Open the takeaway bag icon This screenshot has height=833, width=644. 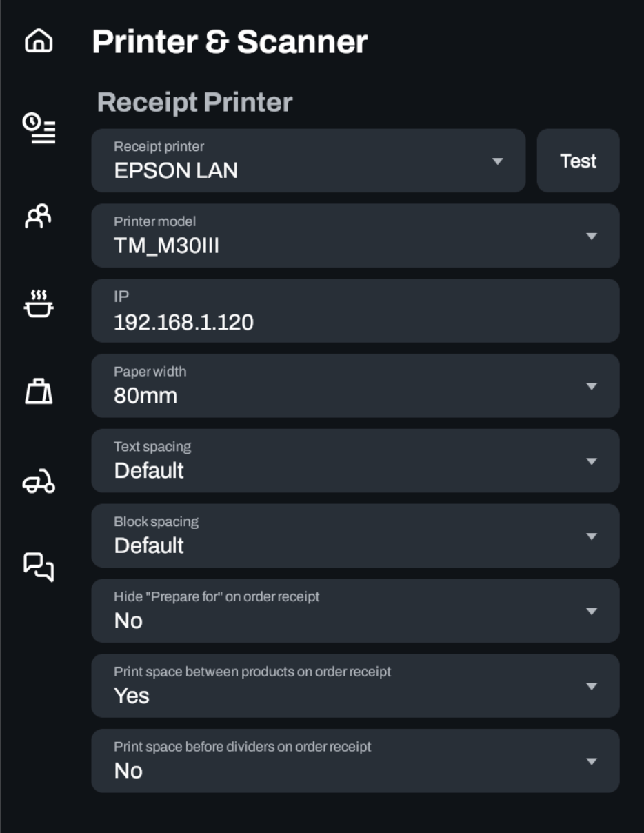(x=39, y=392)
